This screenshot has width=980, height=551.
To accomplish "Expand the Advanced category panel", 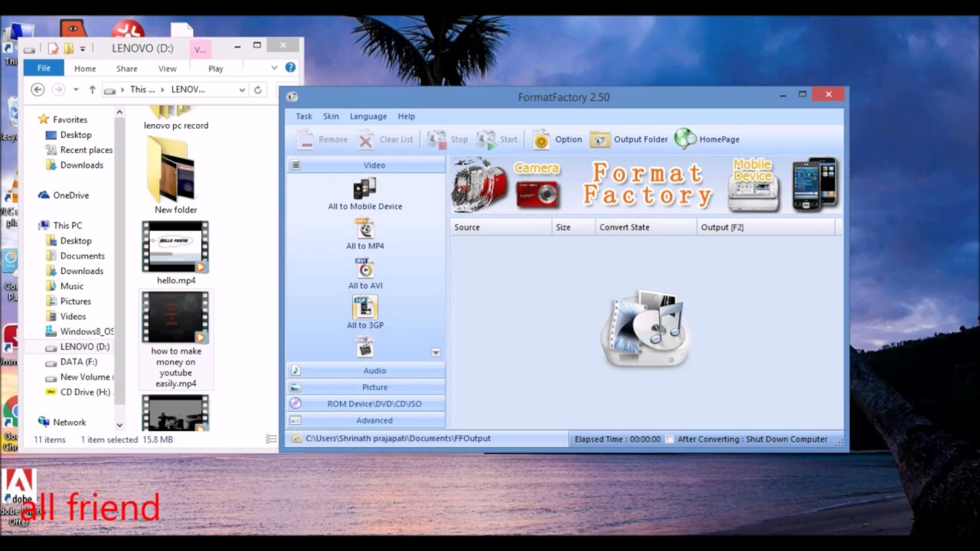I will [x=366, y=420].
